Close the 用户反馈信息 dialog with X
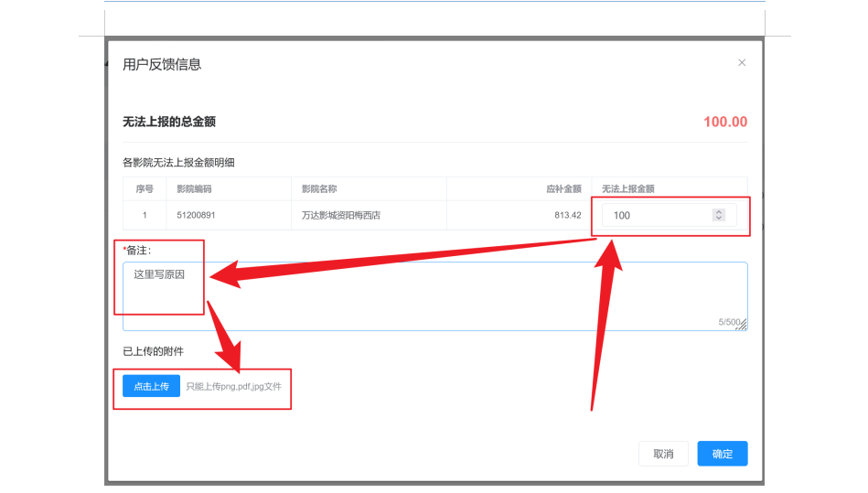 pyautogui.click(x=741, y=63)
